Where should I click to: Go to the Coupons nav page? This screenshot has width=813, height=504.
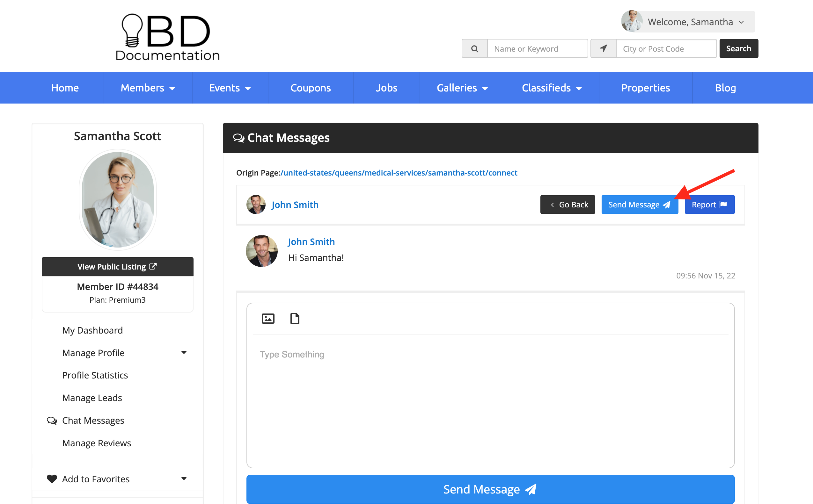tap(310, 88)
